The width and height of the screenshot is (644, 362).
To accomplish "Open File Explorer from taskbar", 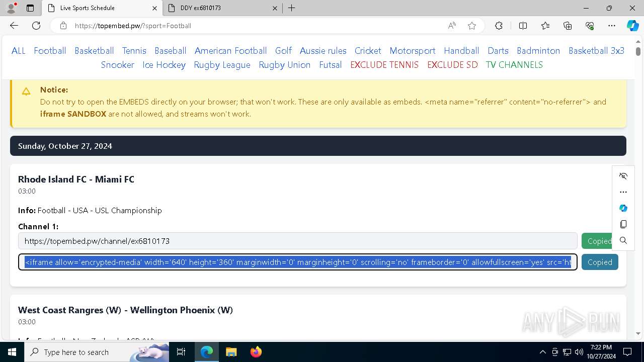I will (231, 352).
